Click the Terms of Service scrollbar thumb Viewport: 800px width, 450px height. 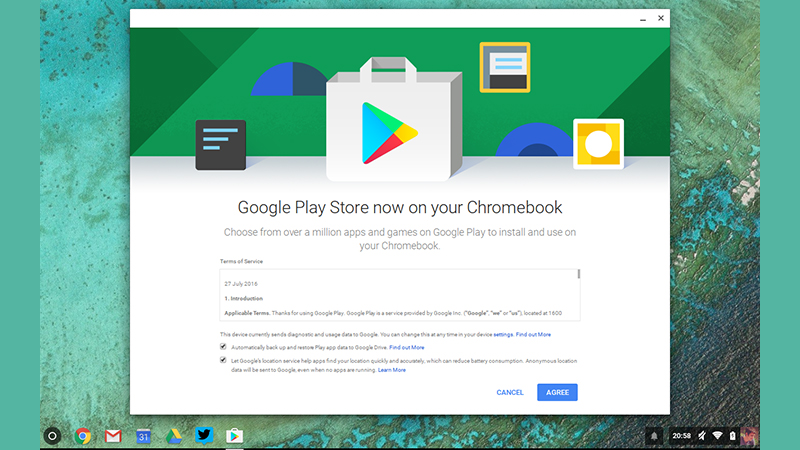click(x=579, y=274)
